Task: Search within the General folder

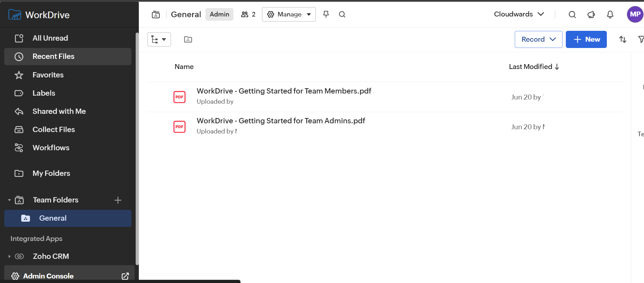Action: pos(342,14)
